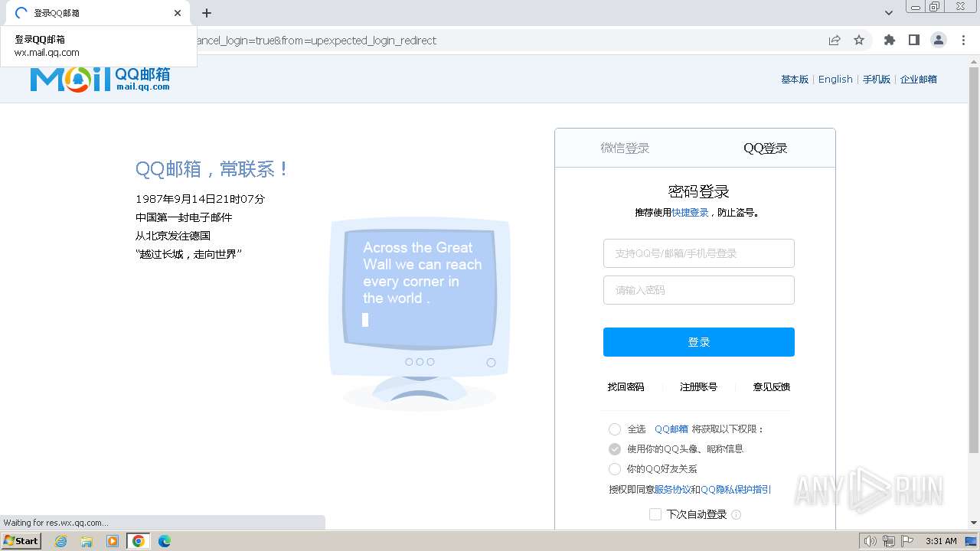Toggle 使用你的QQ头像、昵称信息 permission
Viewport: 980px width, 551px height.
(615, 449)
